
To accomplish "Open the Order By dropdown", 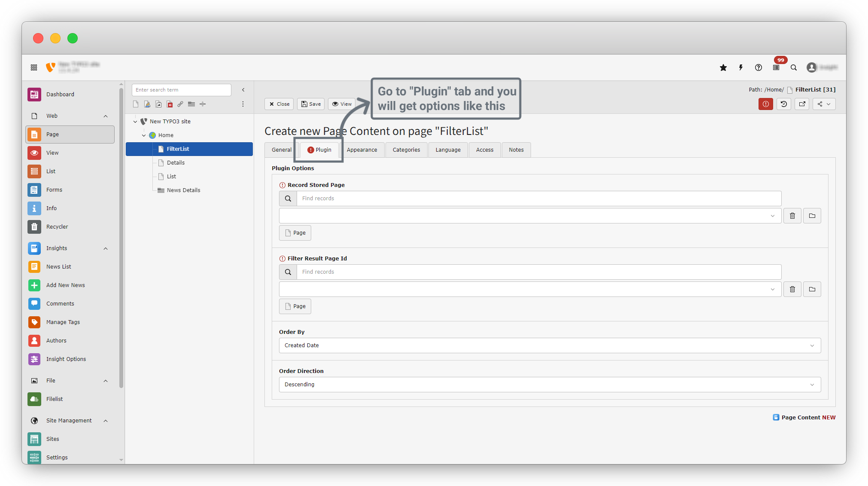I will tap(549, 345).
